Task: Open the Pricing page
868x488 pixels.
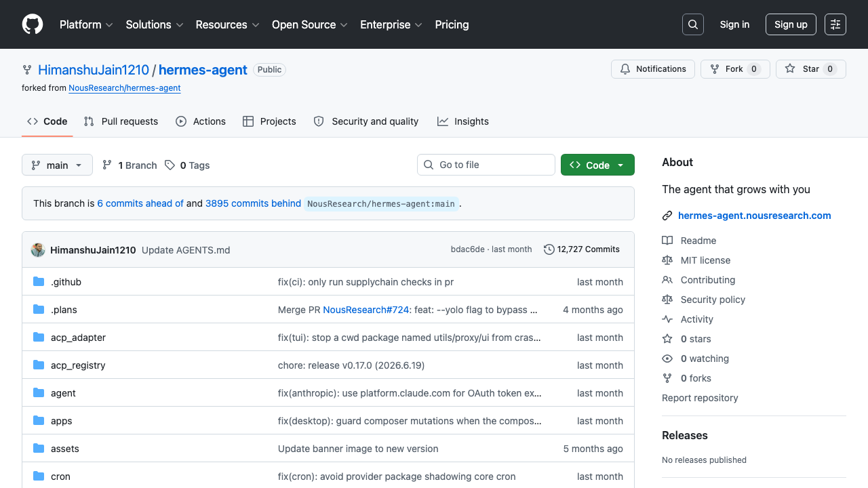Action: coord(452,24)
